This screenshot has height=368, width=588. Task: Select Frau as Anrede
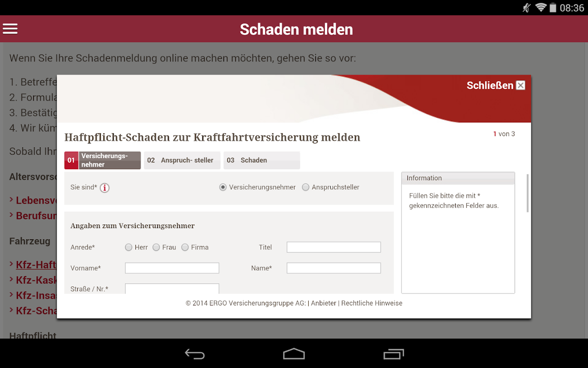point(156,247)
